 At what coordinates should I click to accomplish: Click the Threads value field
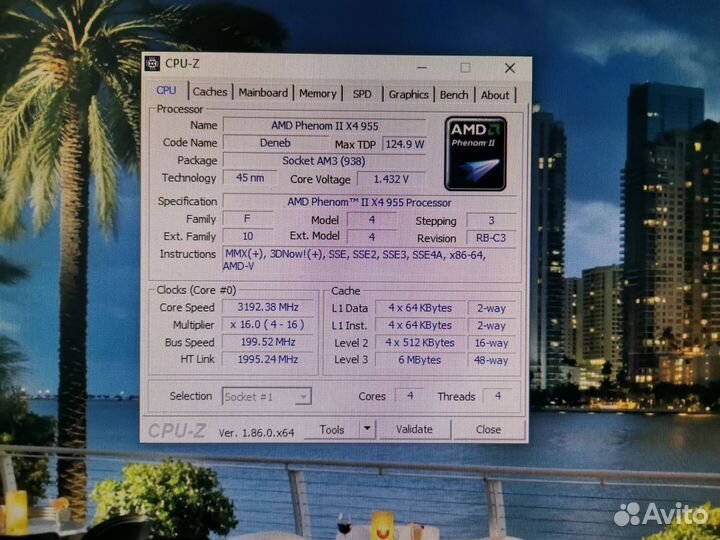pyautogui.click(x=497, y=396)
